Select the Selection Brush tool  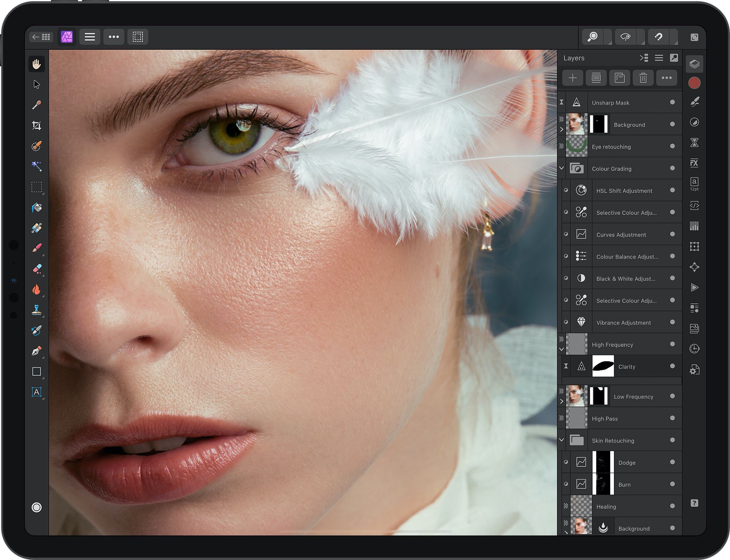(x=36, y=146)
